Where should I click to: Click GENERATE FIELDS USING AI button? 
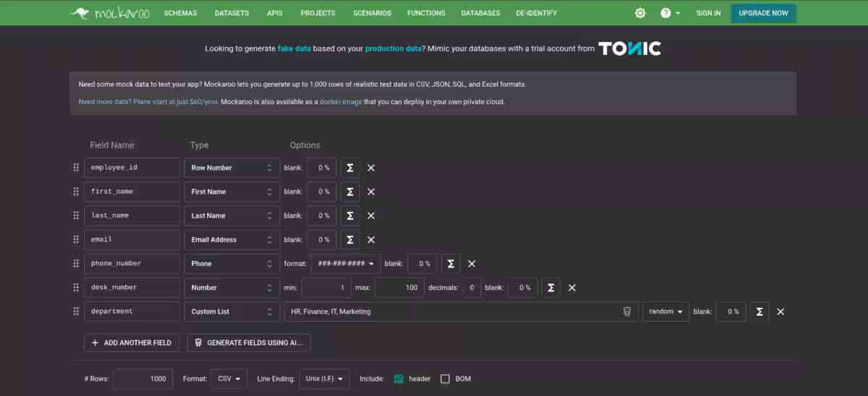249,343
